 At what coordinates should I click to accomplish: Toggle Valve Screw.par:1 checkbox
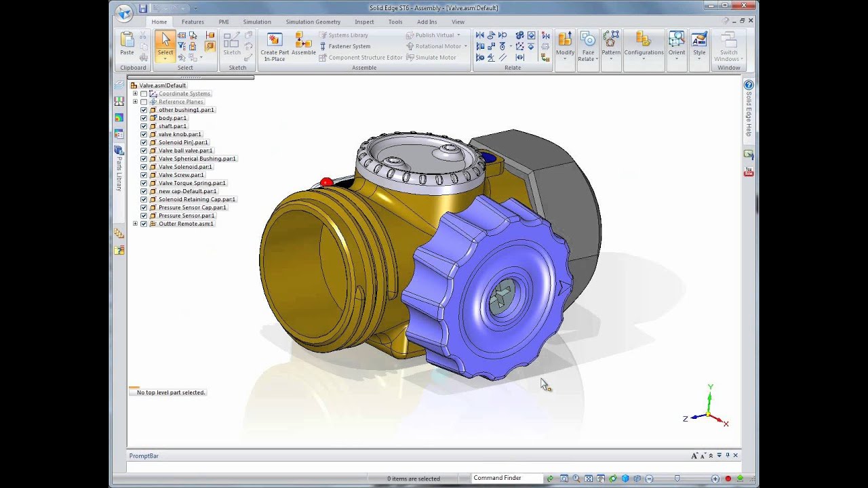pyautogui.click(x=144, y=175)
